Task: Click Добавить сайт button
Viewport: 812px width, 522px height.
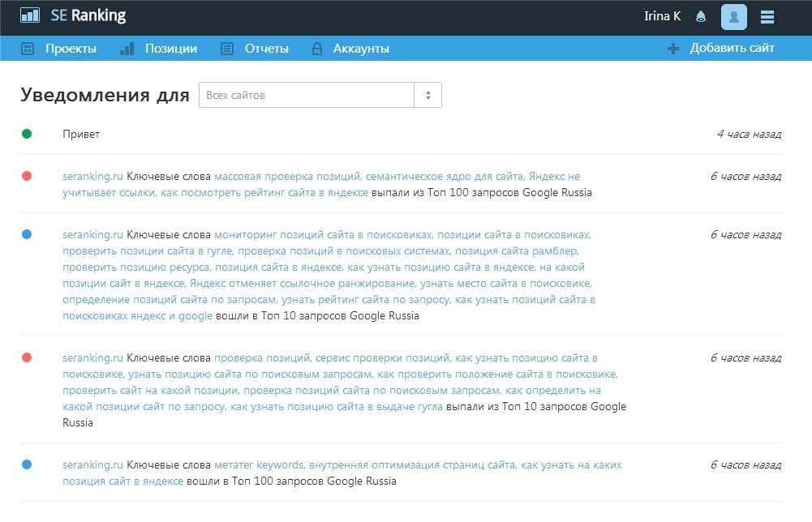Action: [732, 48]
